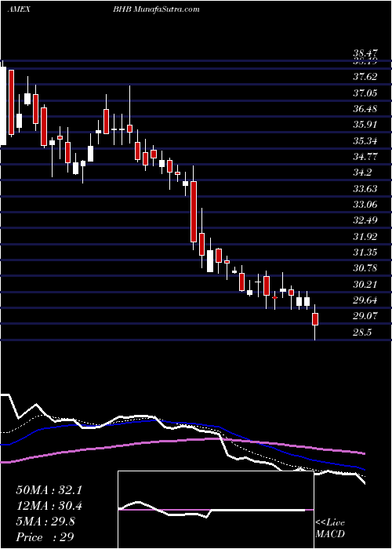
Task: Click the 30.21 price label
Action: (x=365, y=284)
